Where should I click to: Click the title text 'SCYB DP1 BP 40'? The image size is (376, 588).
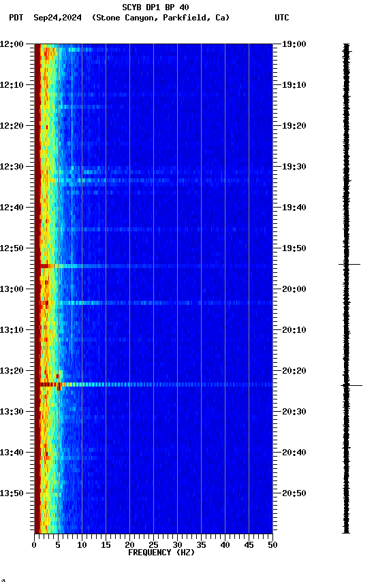[x=155, y=7]
